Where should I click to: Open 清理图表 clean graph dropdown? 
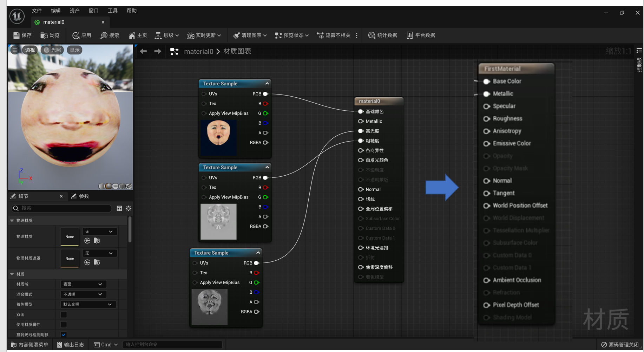(250, 35)
